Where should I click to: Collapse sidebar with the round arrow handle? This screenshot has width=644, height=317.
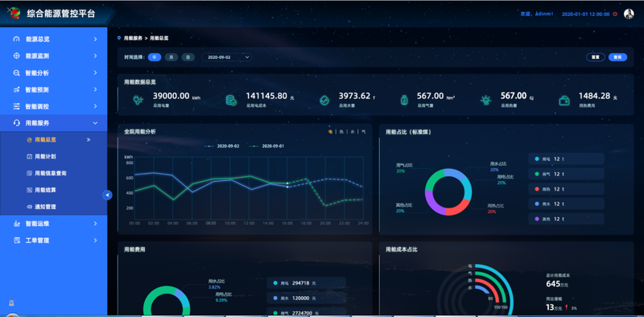click(107, 195)
